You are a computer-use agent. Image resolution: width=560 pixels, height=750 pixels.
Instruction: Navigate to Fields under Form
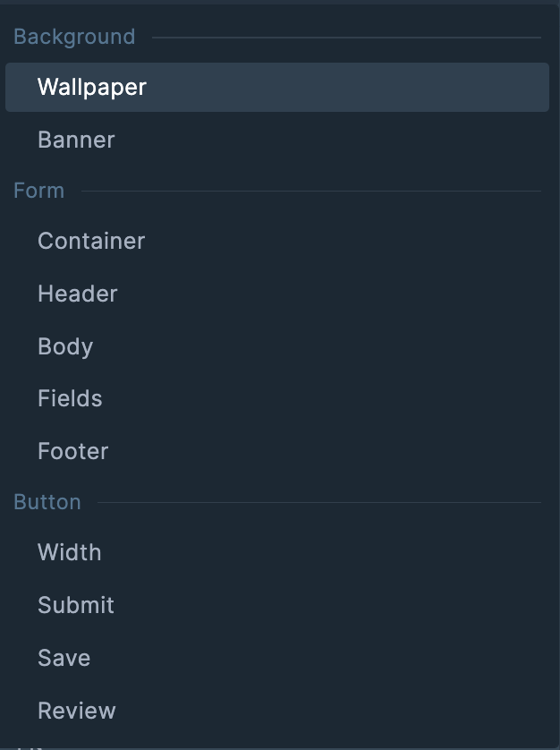(70, 398)
